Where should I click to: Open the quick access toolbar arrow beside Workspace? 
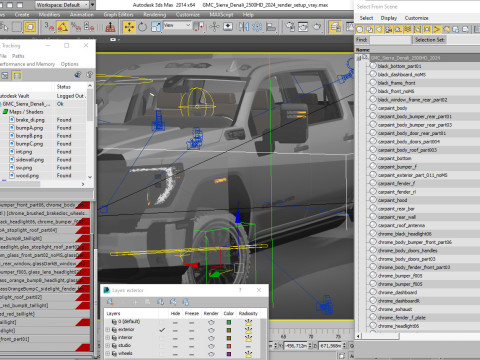(x=93, y=5)
